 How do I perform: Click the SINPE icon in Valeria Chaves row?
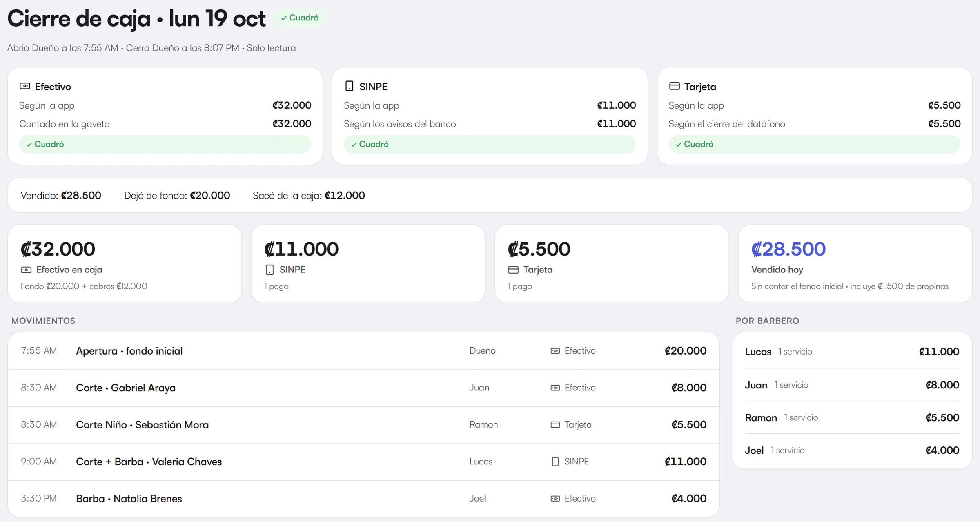click(x=555, y=462)
